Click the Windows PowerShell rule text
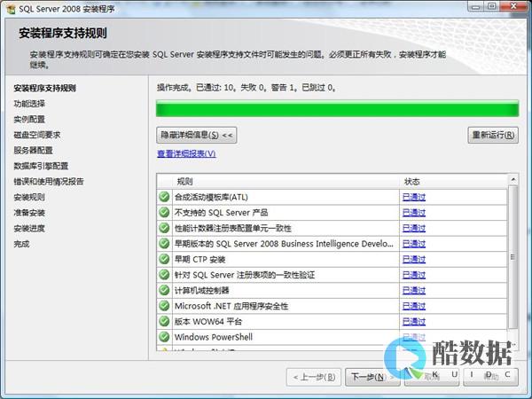This screenshot has height=399, width=532. pos(214,337)
